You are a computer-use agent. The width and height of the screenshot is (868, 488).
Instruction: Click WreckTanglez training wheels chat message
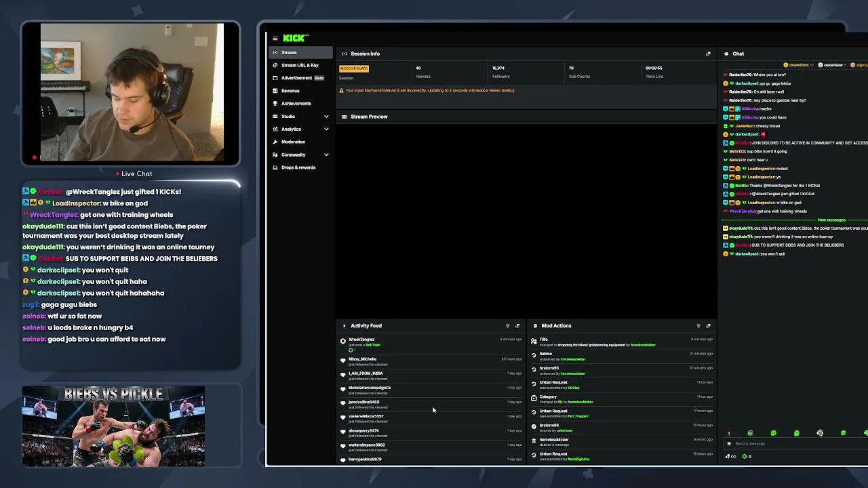pyautogui.click(x=766, y=211)
